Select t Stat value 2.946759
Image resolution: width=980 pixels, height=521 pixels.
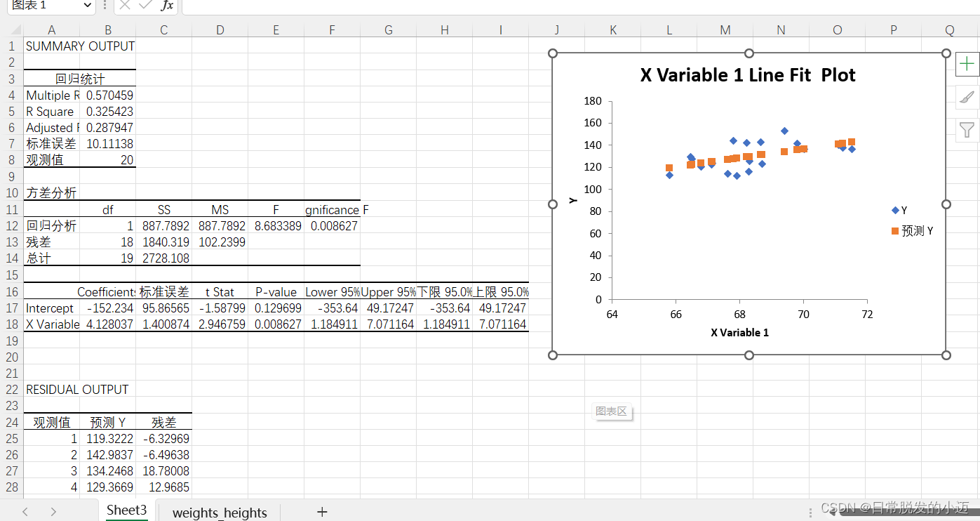click(x=220, y=324)
